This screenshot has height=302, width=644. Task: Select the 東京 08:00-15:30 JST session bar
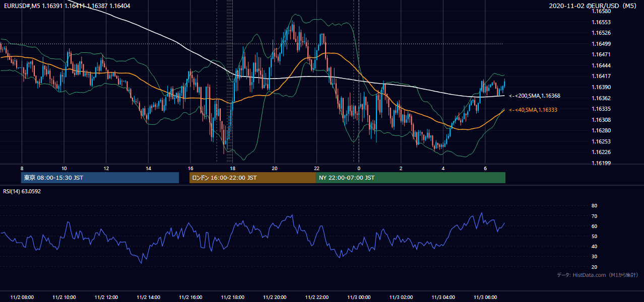(100, 178)
